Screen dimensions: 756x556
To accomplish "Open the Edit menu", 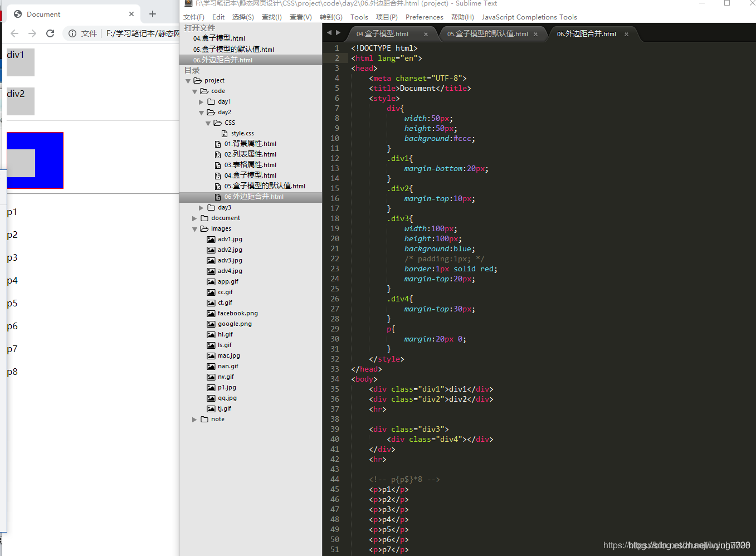I will [218, 17].
